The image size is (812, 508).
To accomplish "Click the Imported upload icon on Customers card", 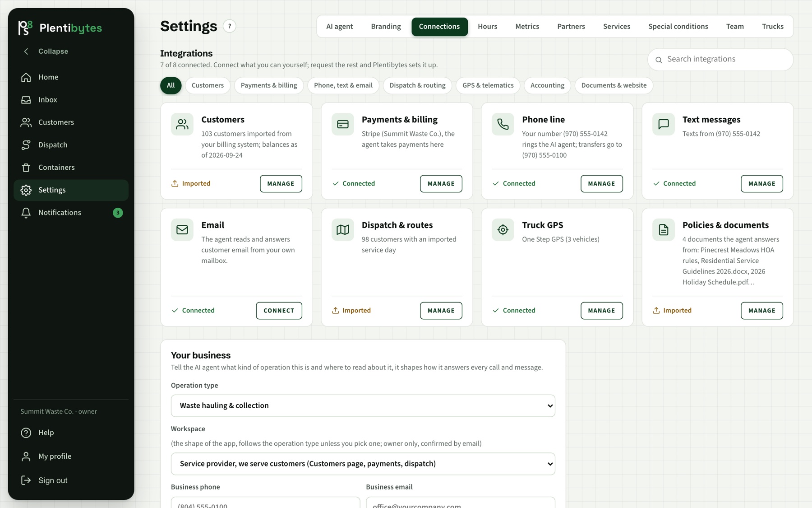I will (x=175, y=184).
